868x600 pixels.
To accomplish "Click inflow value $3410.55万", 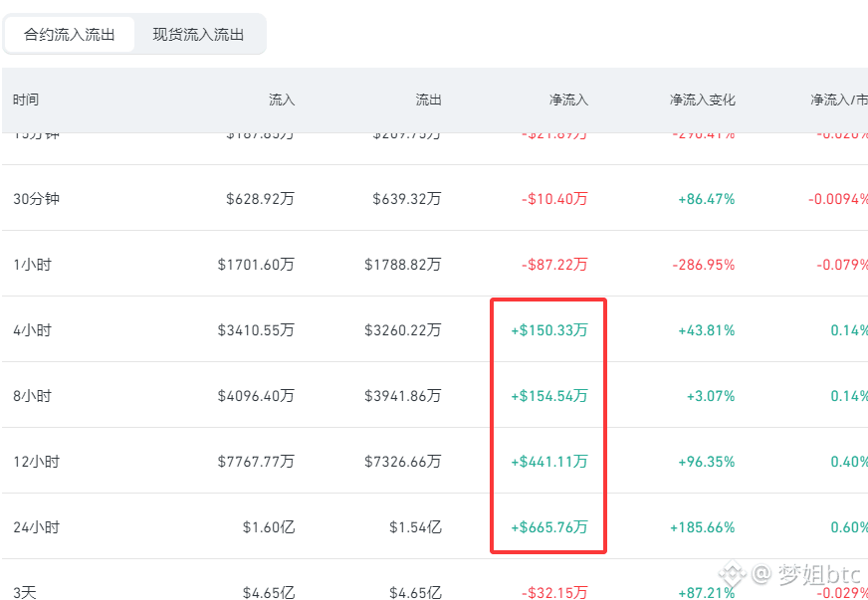I will [256, 330].
